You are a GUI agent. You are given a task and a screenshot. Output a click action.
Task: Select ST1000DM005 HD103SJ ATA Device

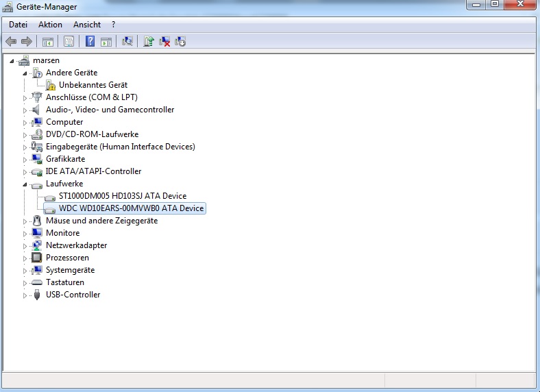(123, 195)
